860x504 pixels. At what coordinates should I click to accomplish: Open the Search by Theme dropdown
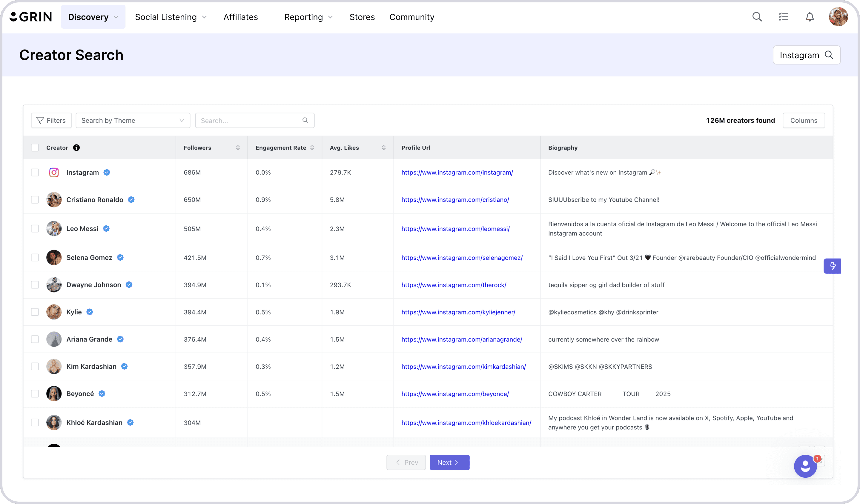[x=133, y=120]
